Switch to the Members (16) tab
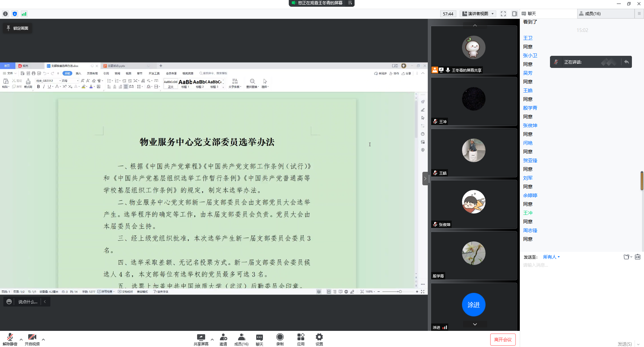The width and height of the screenshot is (644, 347). pos(592,14)
